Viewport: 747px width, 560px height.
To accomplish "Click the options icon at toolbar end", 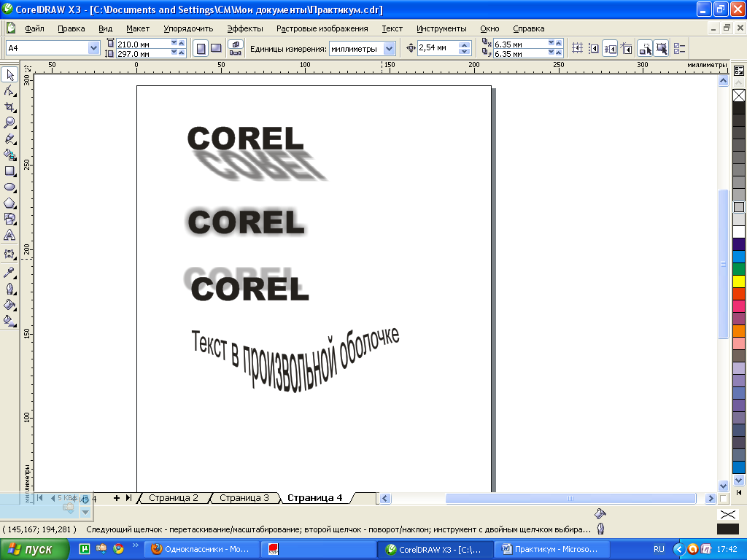I will coord(680,49).
